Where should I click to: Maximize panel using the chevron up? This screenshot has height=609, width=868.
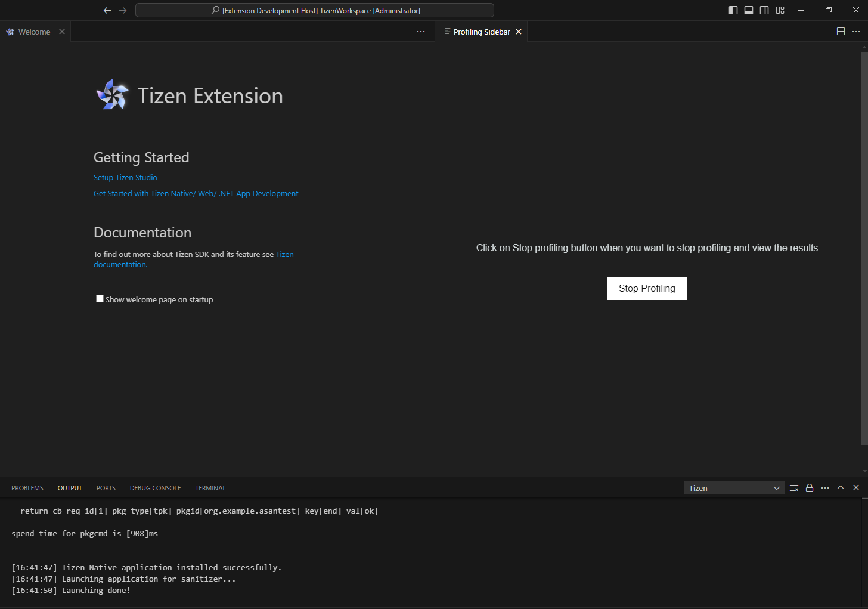coord(841,487)
